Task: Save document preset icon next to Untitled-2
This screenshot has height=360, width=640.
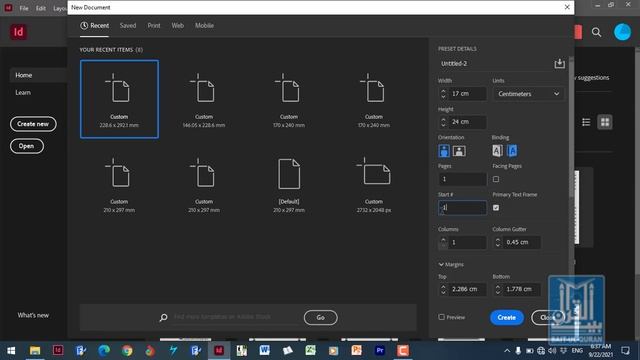Action: pos(560,63)
